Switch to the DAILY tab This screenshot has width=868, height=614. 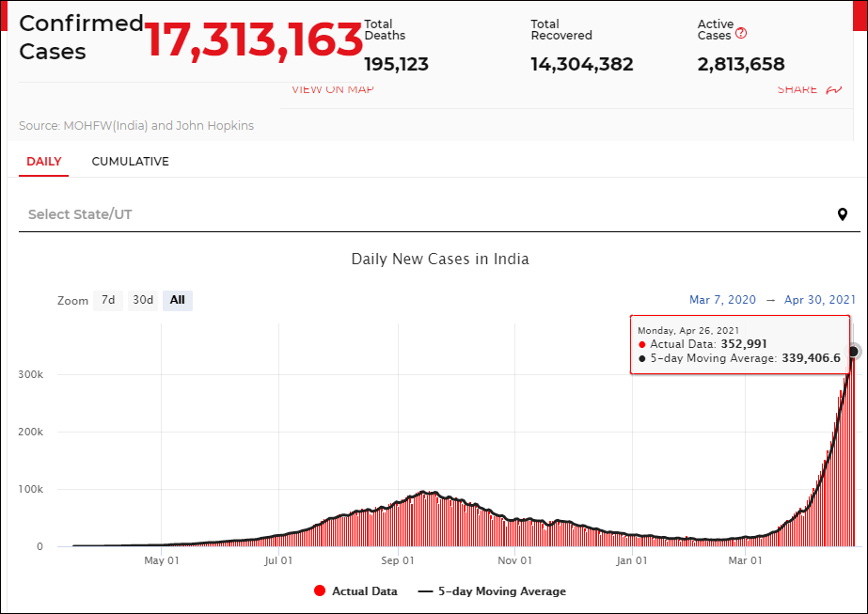pos(44,162)
